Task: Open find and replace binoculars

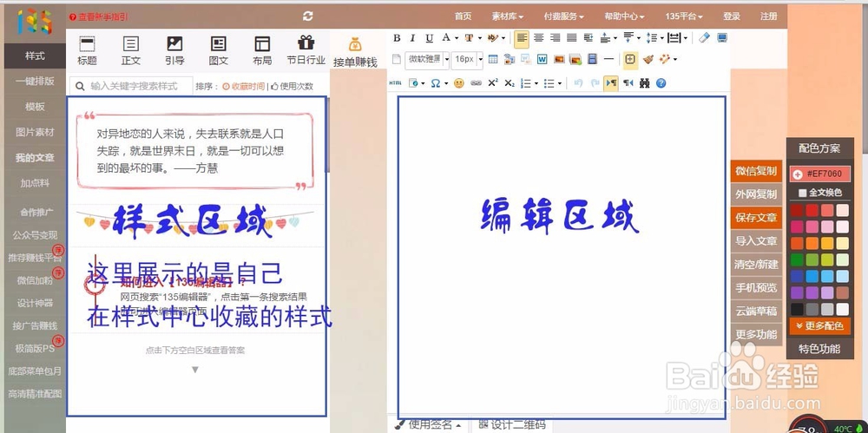Action: [644, 83]
